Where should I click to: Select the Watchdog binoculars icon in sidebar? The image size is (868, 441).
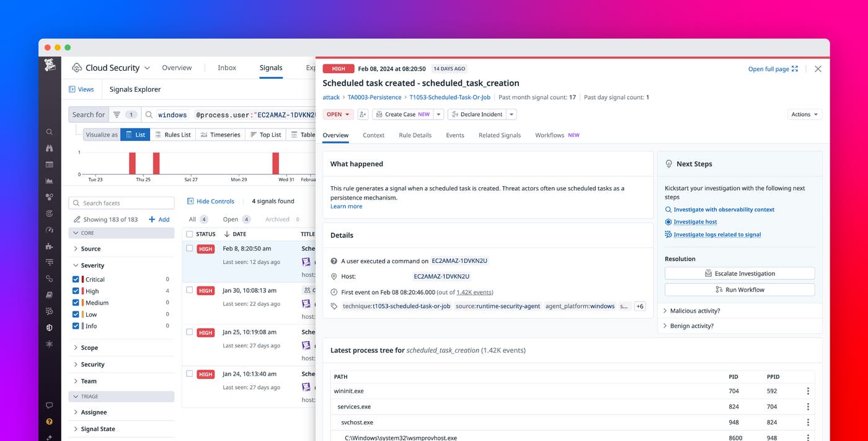pyautogui.click(x=50, y=148)
